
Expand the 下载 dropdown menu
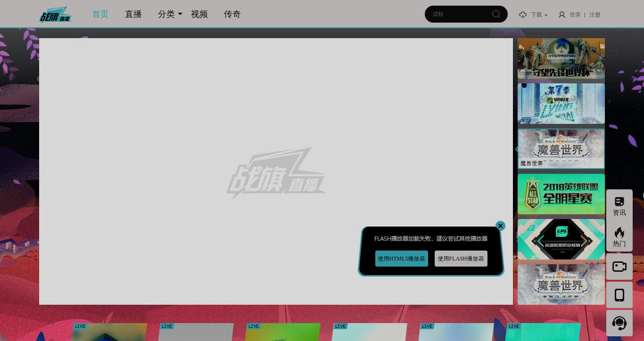tap(539, 15)
